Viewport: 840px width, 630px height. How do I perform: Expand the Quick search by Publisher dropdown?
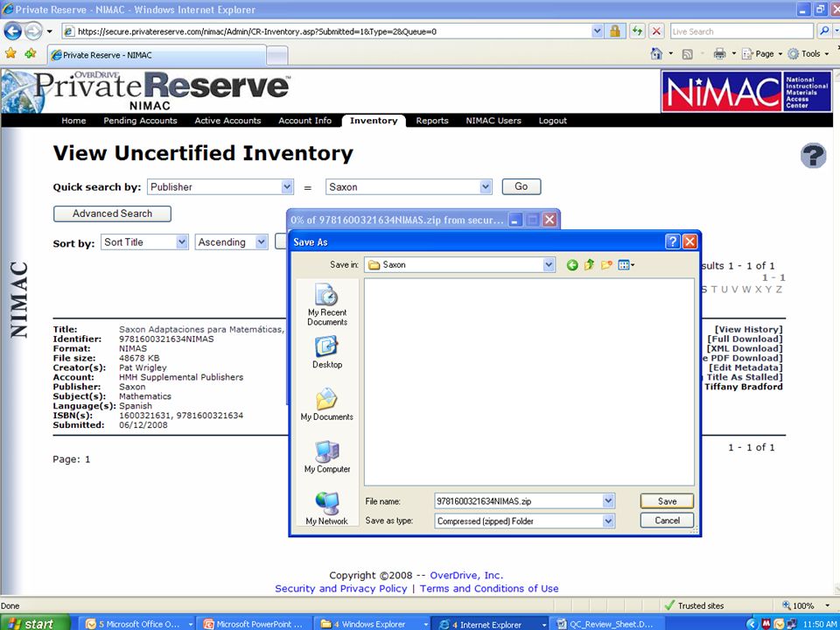[288, 187]
